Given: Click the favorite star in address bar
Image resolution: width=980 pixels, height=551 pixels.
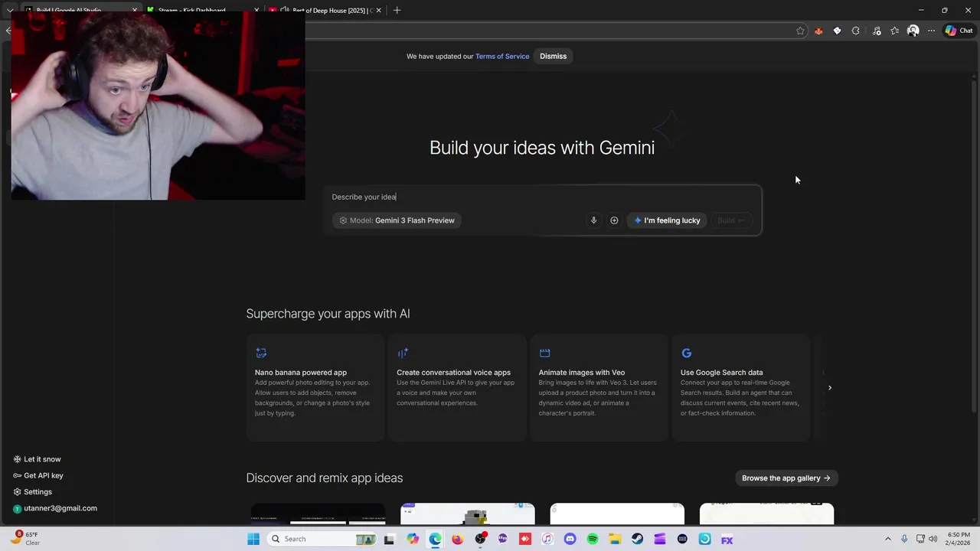Looking at the screenshot, I should point(800,31).
